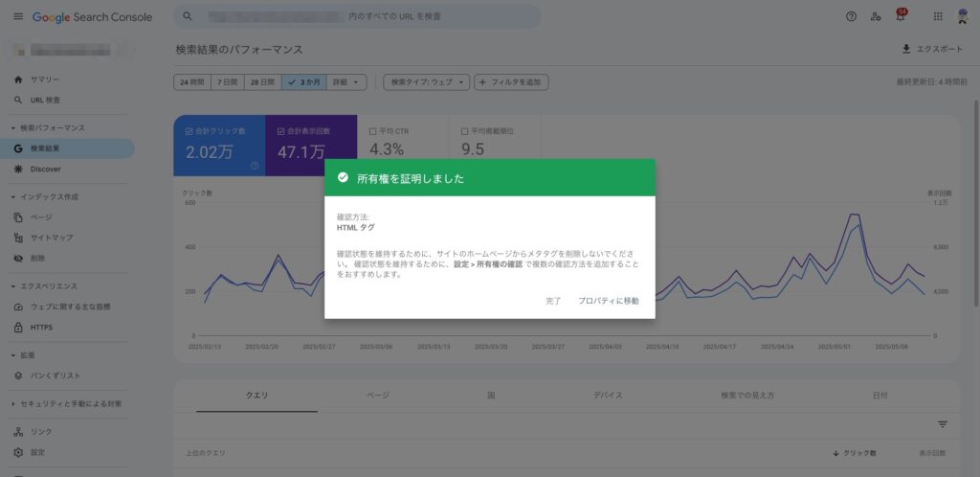Open the Google apps grid
This screenshot has height=477, width=980.
[937, 17]
